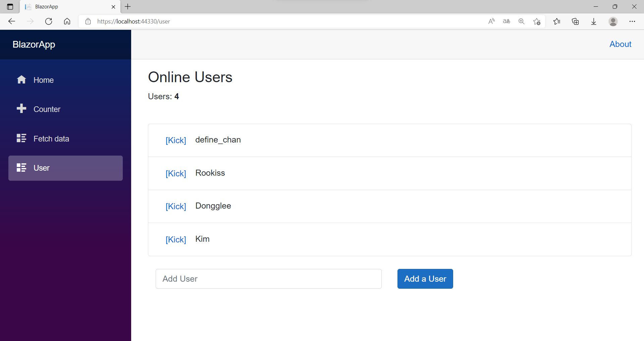Click the User list icon in sidebar
This screenshot has width=644, height=341.
click(x=21, y=168)
